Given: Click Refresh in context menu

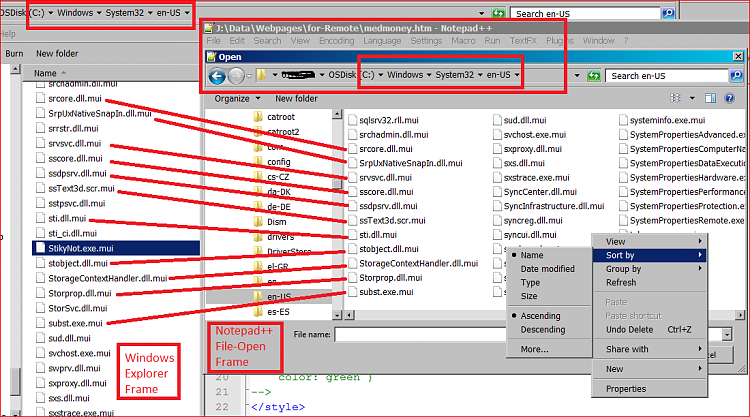Looking at the screenshot, I should tap(650, 283).
